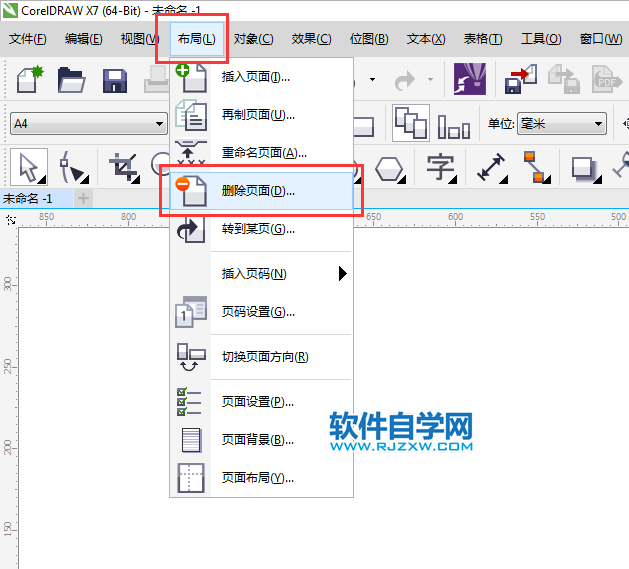Open the 文件(F) menu
629x569 pixels.
point(28,39)
